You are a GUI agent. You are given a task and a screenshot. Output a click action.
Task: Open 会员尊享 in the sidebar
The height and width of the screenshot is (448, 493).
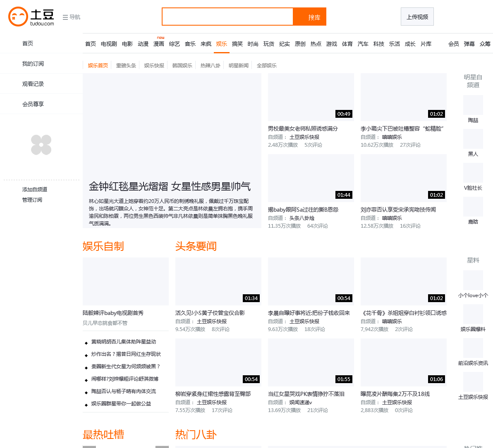[x=33, y=104]
